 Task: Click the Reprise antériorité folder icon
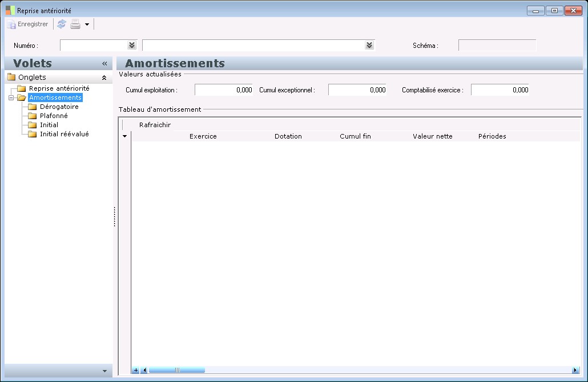21,88
